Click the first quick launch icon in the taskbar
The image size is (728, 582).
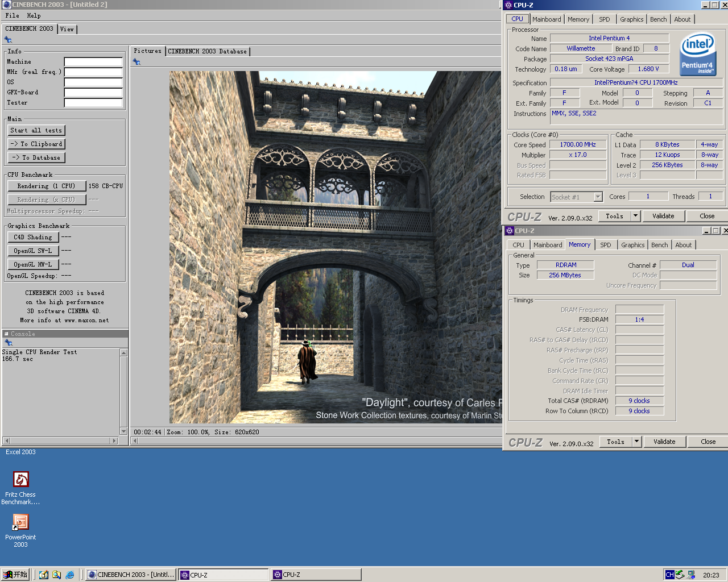point(44,575)
